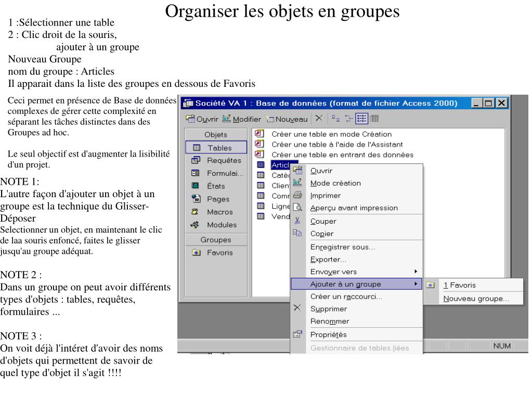Open the Favoris group
The height and width of the screenshot is (399, 532).
(216, 253)
